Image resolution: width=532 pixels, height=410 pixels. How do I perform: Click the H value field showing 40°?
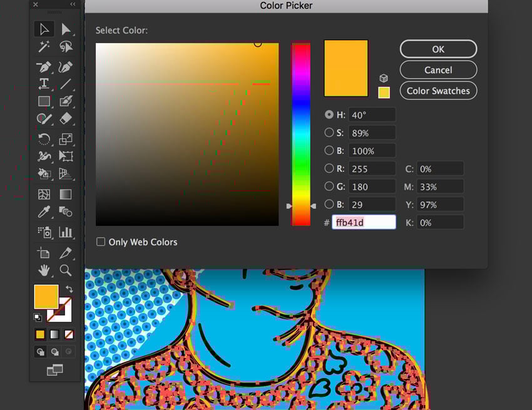pyautogui.click(x=372, y=115)
